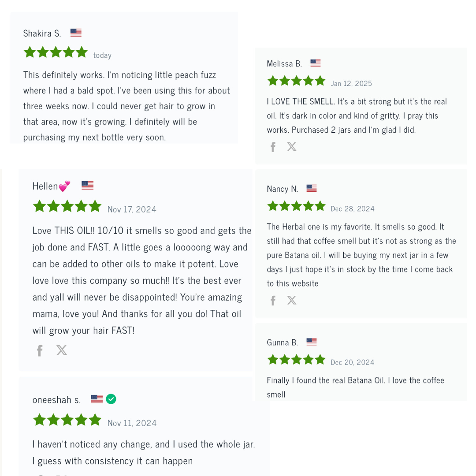Click the flag next to Melissa B.

pyautogui.click(x=316, y=63)
